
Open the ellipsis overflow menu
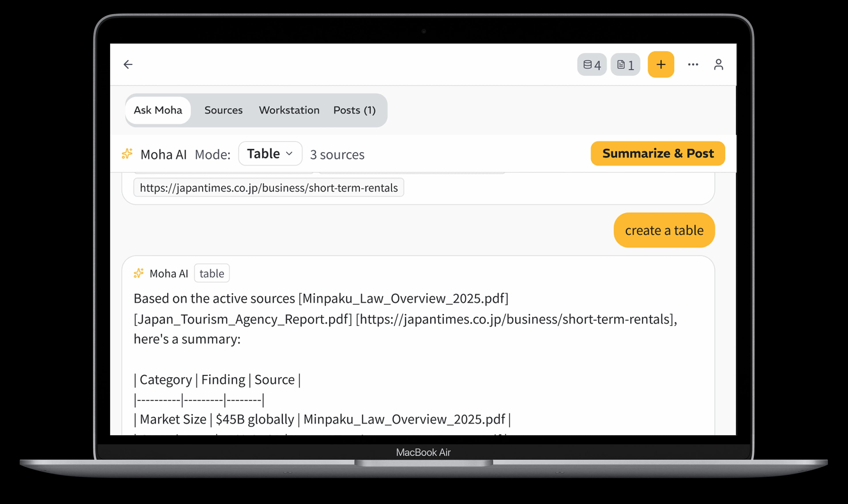click(692, 64)
